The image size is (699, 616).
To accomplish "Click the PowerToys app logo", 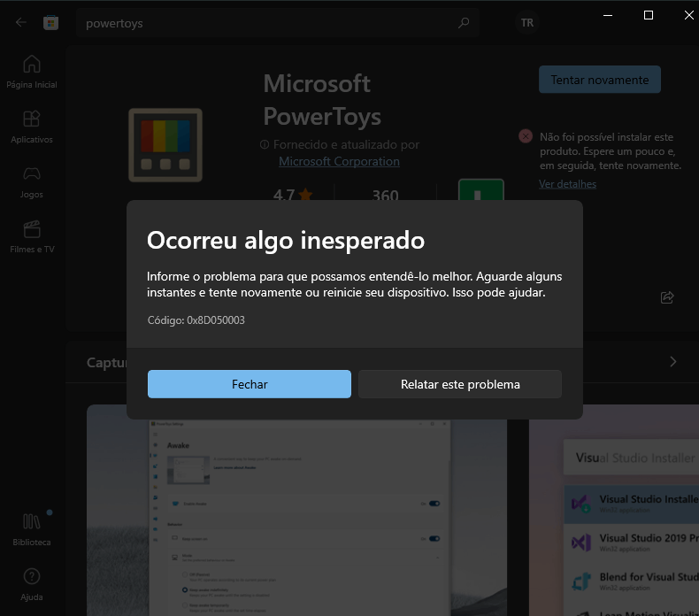I will tap(165, 145).
